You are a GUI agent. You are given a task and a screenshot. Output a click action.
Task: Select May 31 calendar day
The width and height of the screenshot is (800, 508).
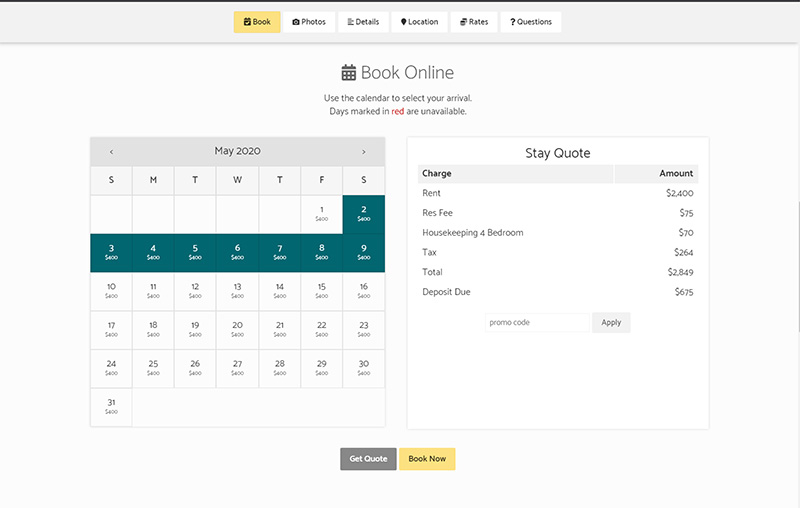[x=111, y=406]
